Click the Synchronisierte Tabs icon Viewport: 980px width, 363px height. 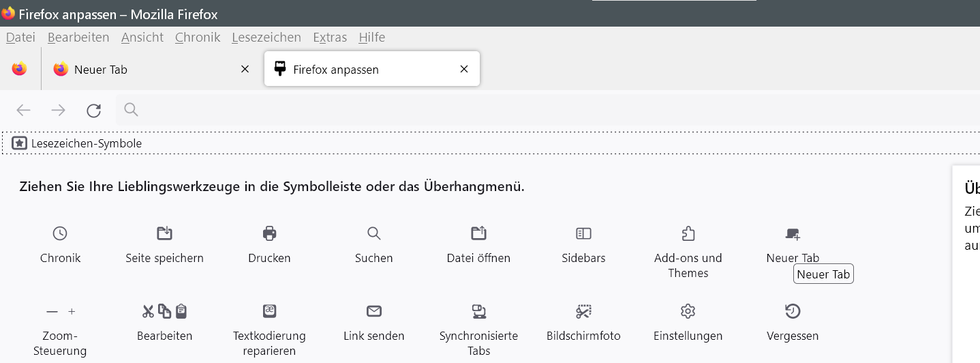[x=478, y=312]
